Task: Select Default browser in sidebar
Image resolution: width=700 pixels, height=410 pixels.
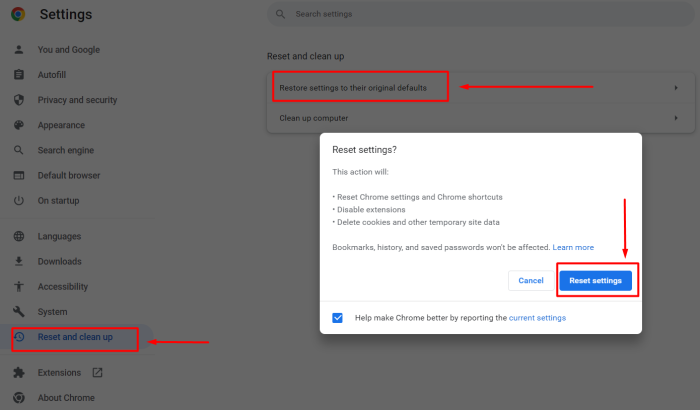Action: (x=69, y=176)
